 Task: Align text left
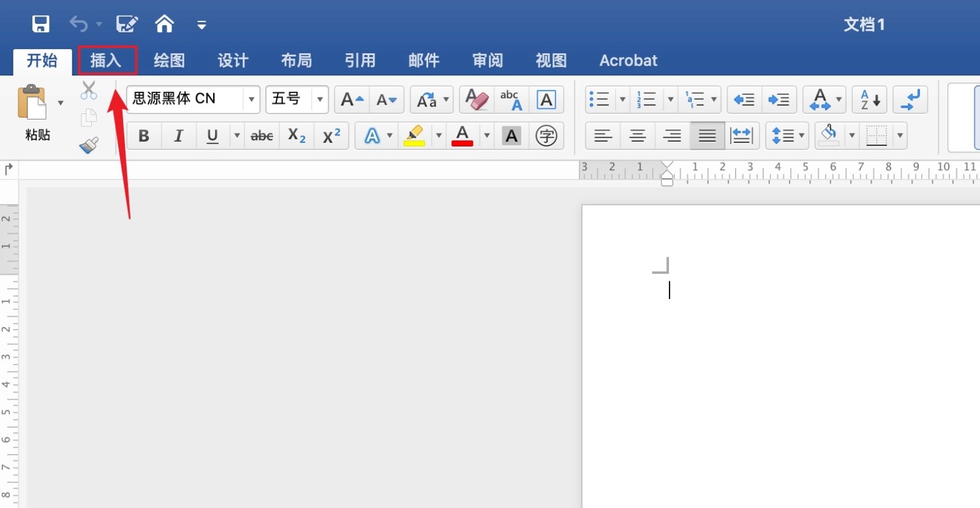pos(603,136)
